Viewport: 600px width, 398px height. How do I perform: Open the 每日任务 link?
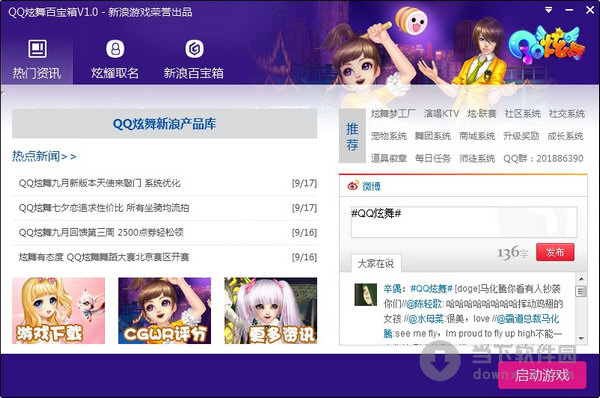433,158
